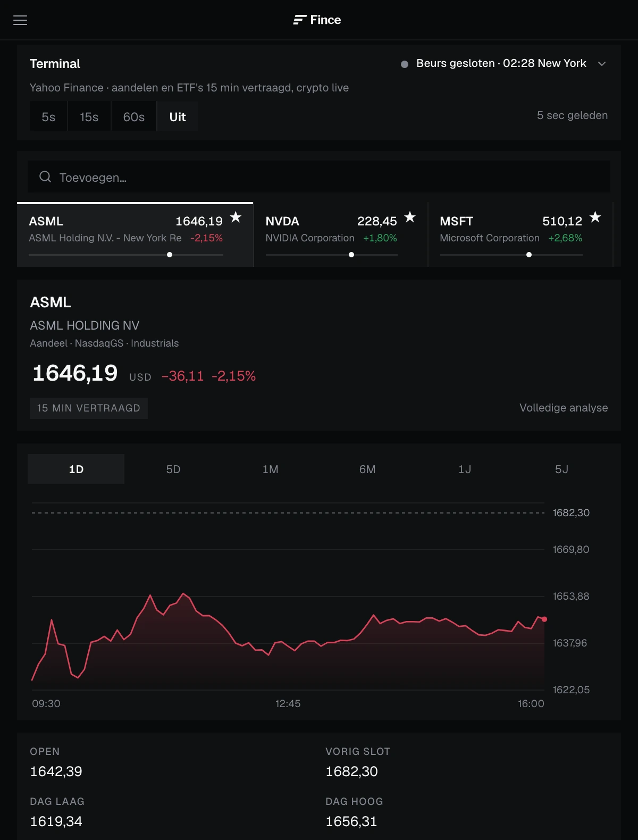The height and width of the screenshot is (840, 638).
Task: Click the ASML HOLDING NV name
Action: point(85,325)
